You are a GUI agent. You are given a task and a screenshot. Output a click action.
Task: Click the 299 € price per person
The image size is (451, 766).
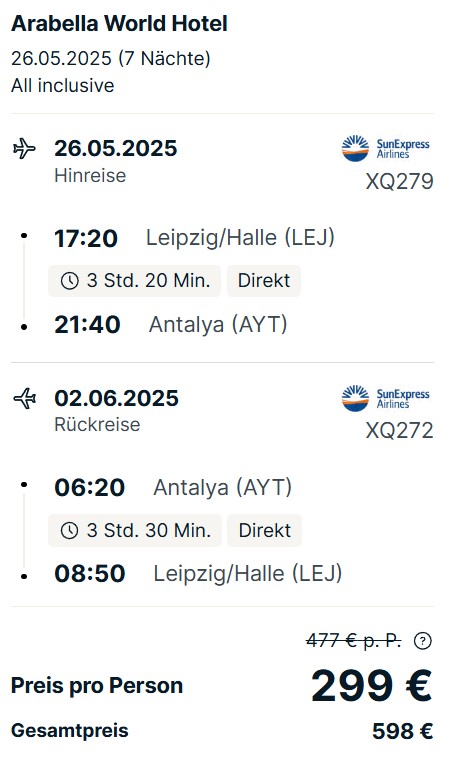click(371, 685)
